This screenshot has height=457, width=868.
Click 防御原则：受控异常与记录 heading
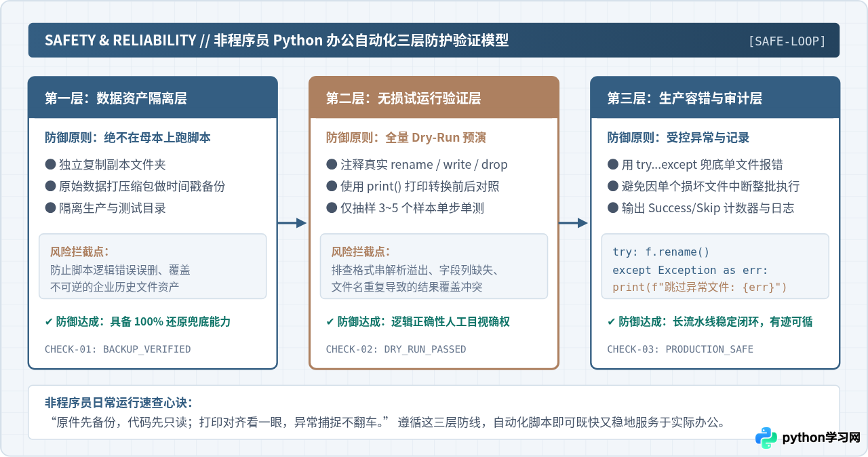click(x=678, y=138)
